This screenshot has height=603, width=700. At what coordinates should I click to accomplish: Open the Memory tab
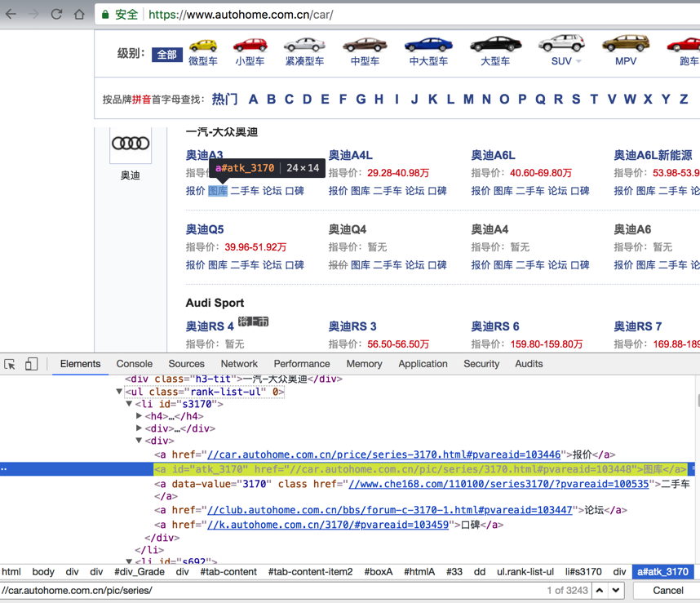[365, 364]
